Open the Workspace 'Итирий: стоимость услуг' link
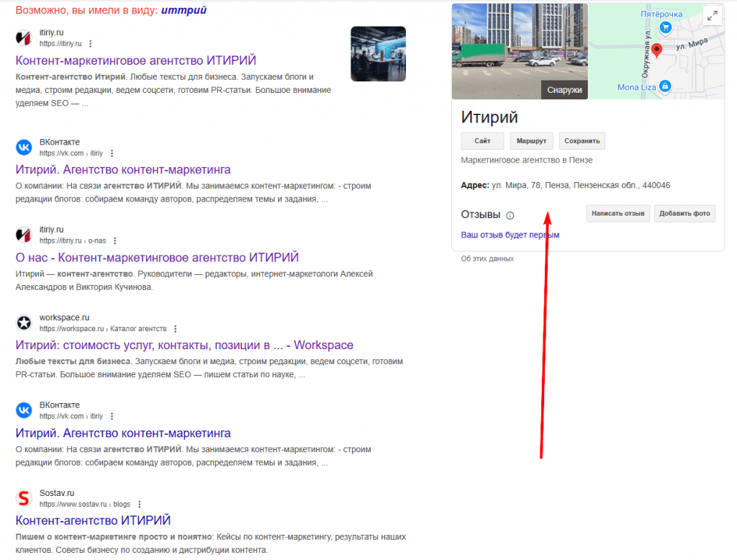Viewport: 737px width, 560px height. pyautogui.click(x=184, y=345)
